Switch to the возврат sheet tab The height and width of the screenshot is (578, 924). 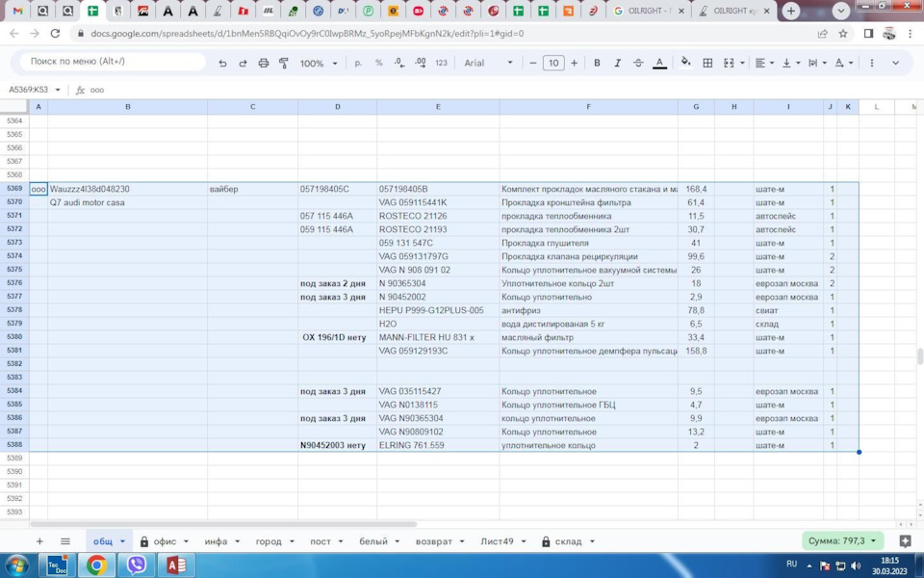(x=433, y=541)
